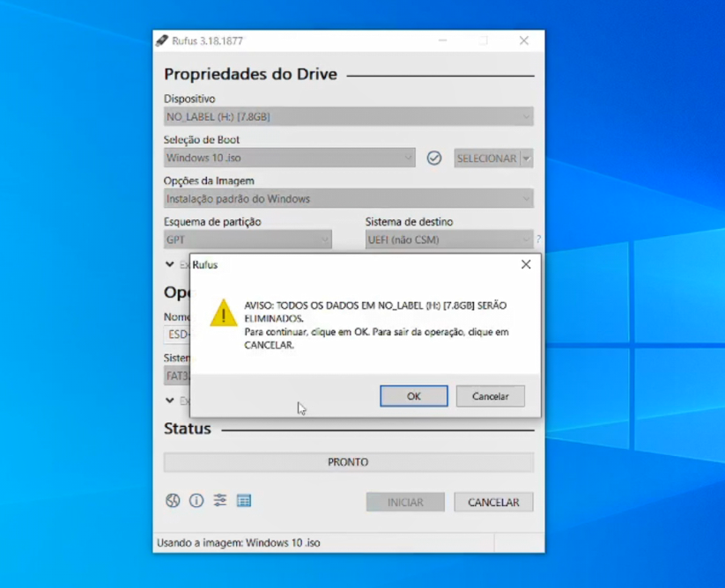The width and height of the screenshot is (725, 588).
Task: Click the help question mark beside UEFI
Action: point(538,239)
